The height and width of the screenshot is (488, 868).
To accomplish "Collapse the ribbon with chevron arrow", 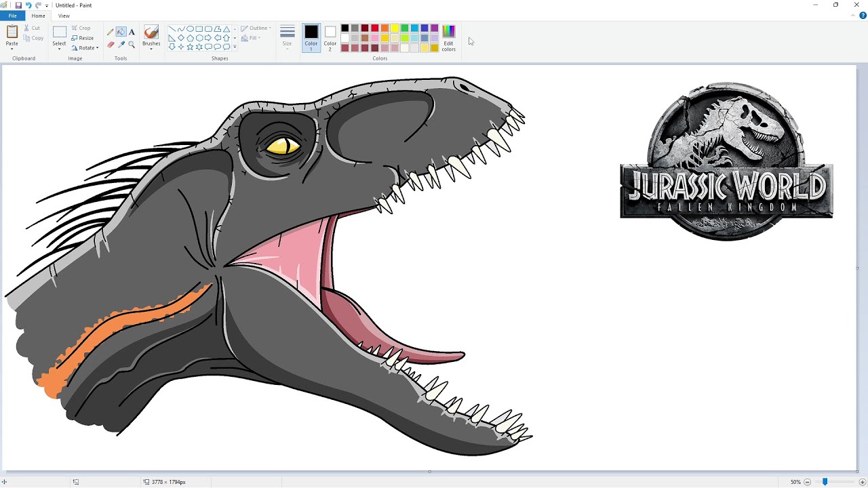I will coord(854,16).
